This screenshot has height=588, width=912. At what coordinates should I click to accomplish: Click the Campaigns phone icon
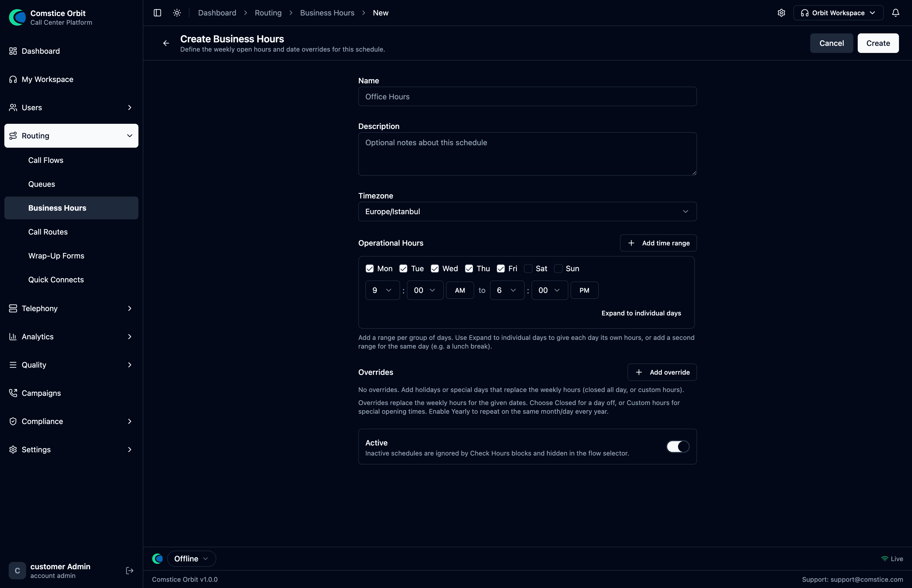(x=13, y=393)
